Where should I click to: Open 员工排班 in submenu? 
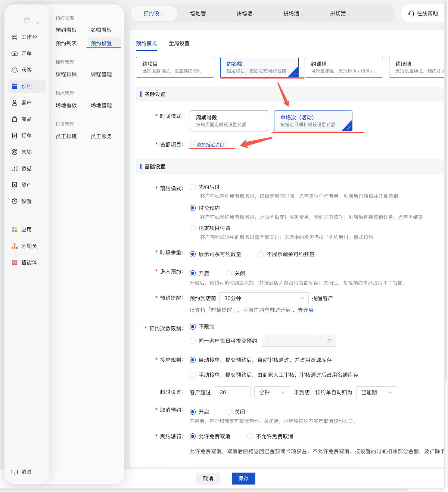coord(66,136)
